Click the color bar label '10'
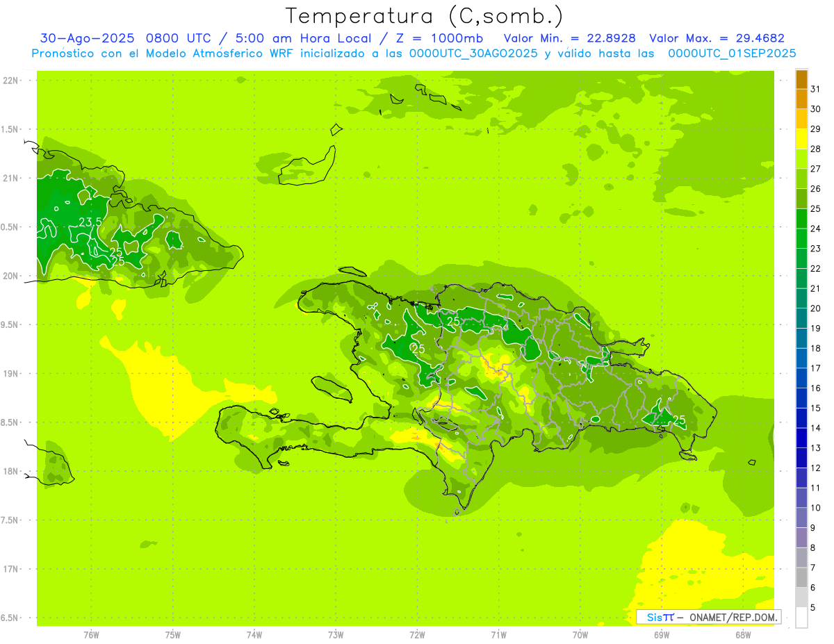Viewport: 834px width, 644px height. [x=816, y=508]
